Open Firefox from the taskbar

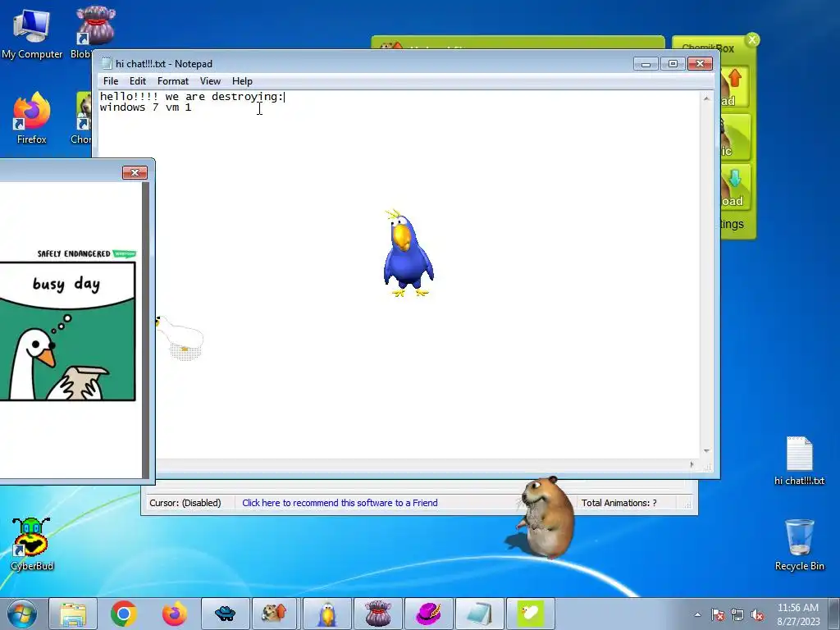pos(174,614)
